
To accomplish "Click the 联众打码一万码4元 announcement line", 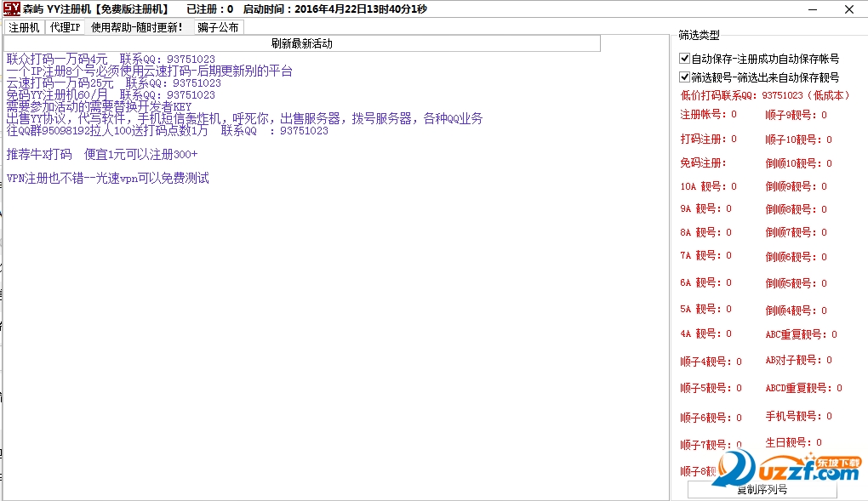I will [111, 60].
